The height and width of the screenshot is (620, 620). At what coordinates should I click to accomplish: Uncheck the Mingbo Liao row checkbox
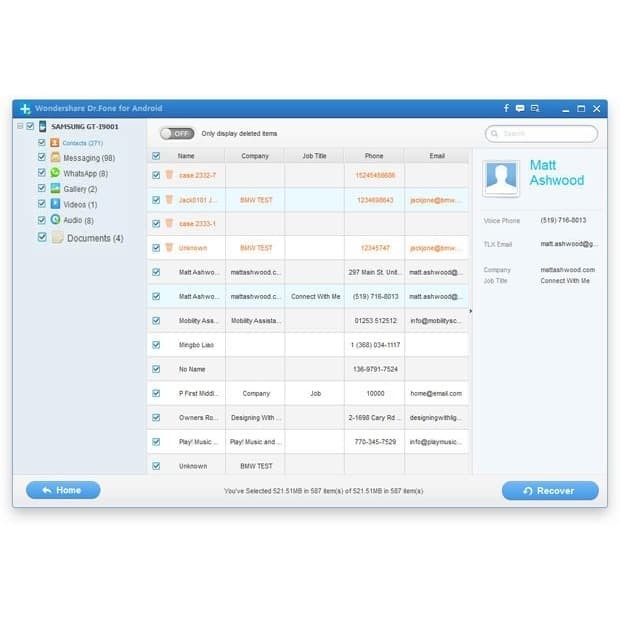click(x=156, y=345)
